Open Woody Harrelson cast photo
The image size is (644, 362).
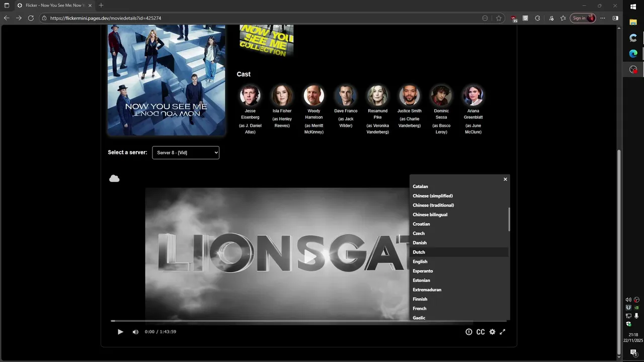(314, 95)
